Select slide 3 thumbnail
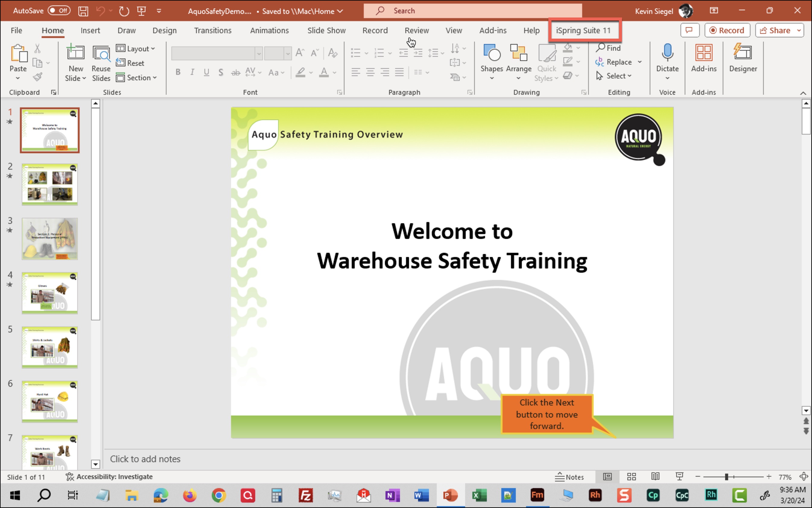This screenshot has width=812, height=508. pyautogui.click(x=50, y=239)
